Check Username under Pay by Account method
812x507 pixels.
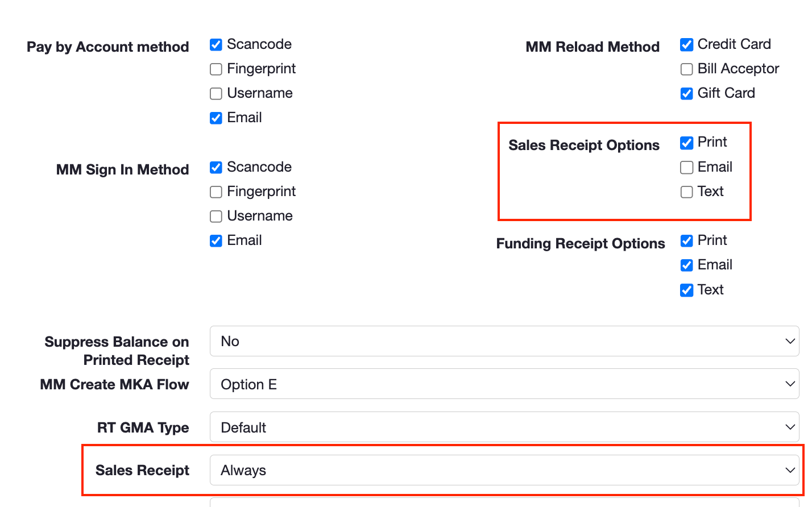pos(216,94)
